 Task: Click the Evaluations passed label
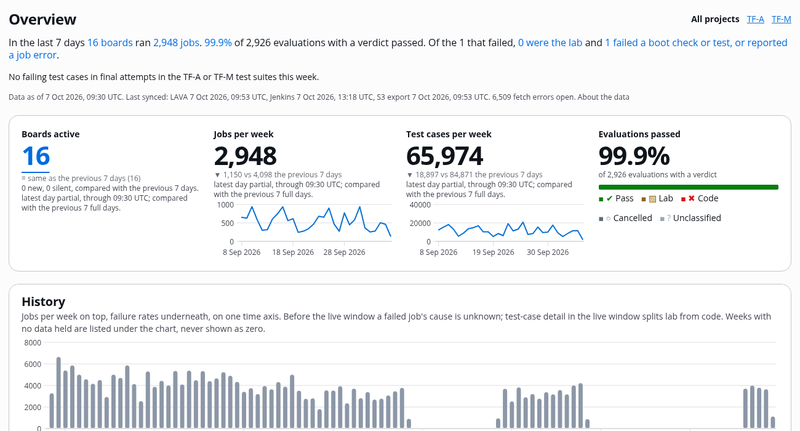pyautogui.click(x=639, y=134)
